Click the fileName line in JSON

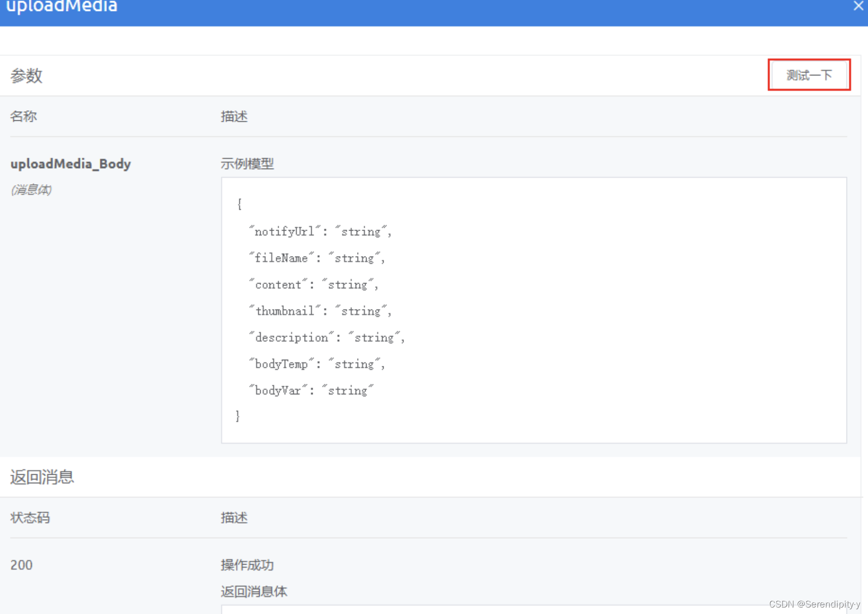[x=317, y=258]
